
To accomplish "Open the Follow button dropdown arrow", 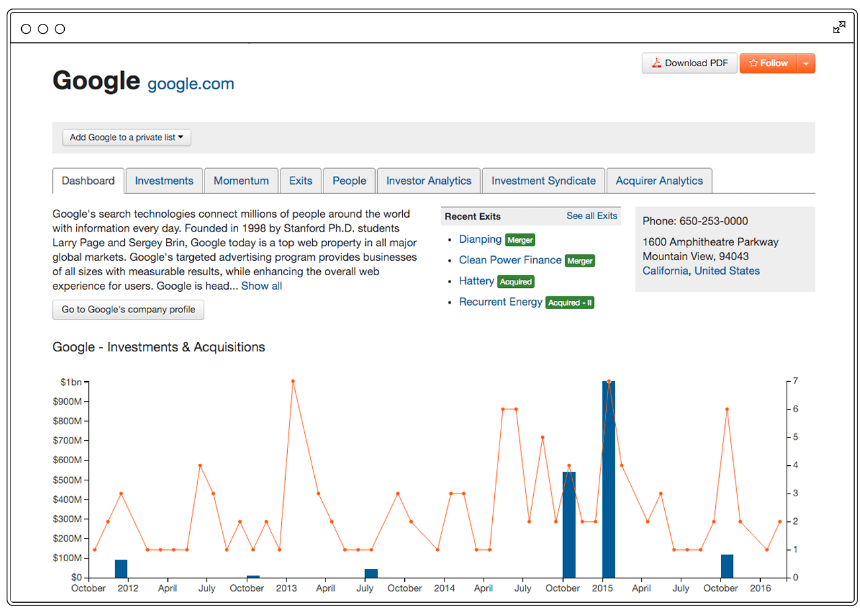I will (806, 64).
